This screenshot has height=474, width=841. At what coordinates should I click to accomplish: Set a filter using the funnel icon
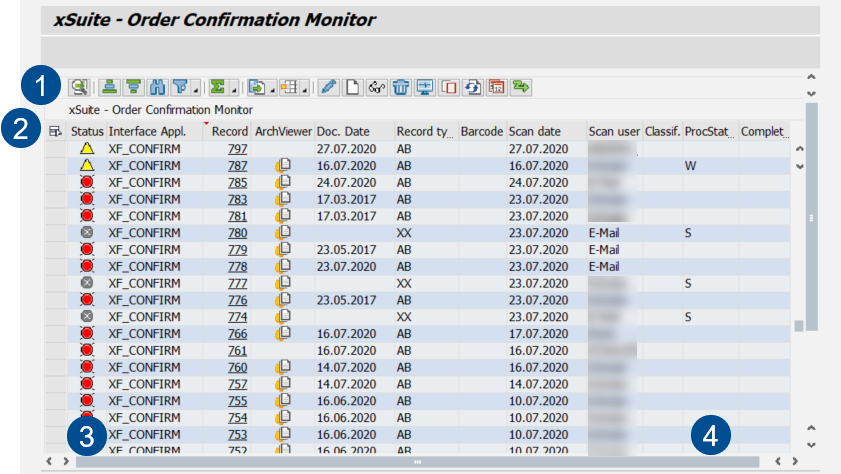[180, 87]
